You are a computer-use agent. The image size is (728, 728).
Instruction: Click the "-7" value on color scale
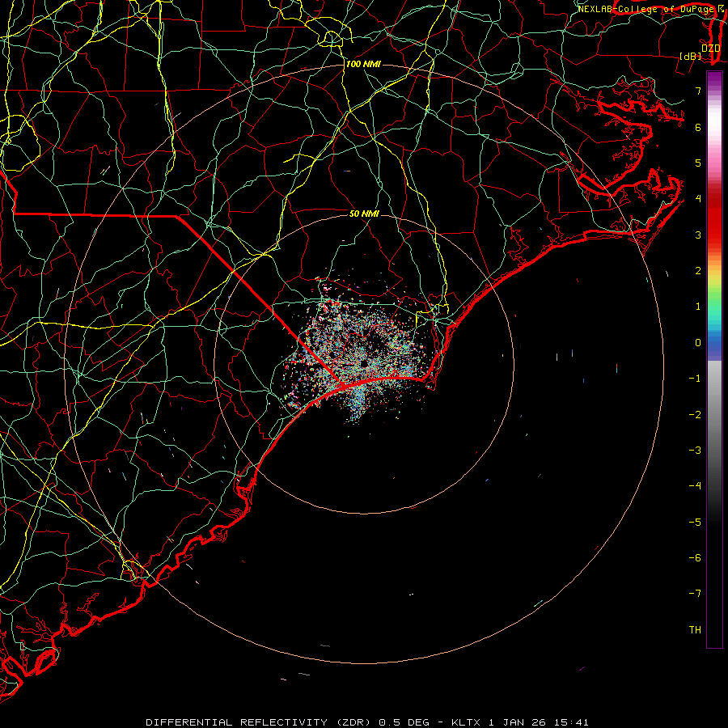(x=695, y=594)
